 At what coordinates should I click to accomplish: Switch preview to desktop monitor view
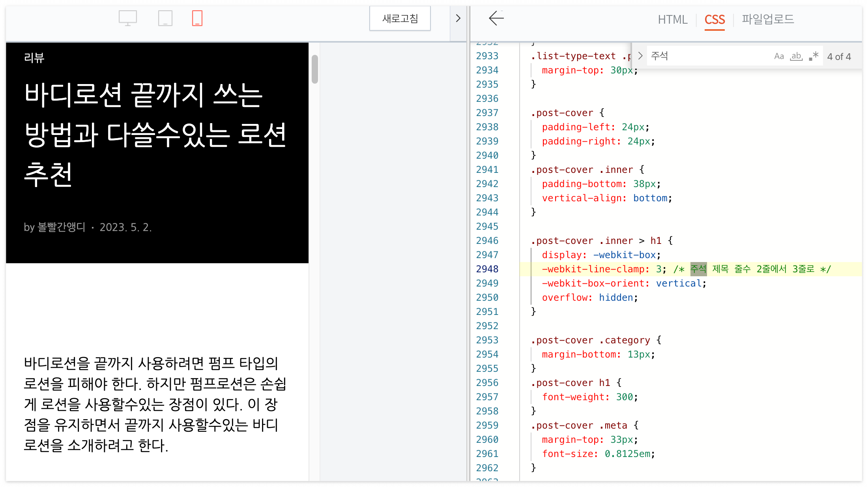128,18
